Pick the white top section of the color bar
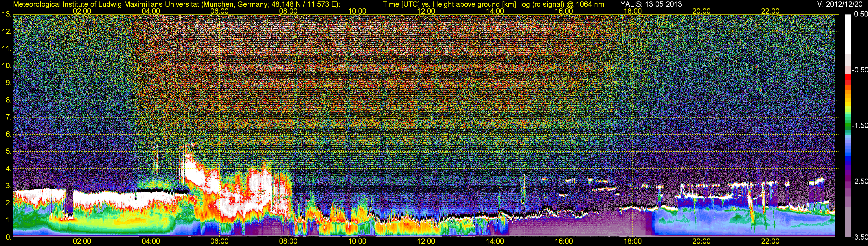868x246 pixels. tap(848, 34)
